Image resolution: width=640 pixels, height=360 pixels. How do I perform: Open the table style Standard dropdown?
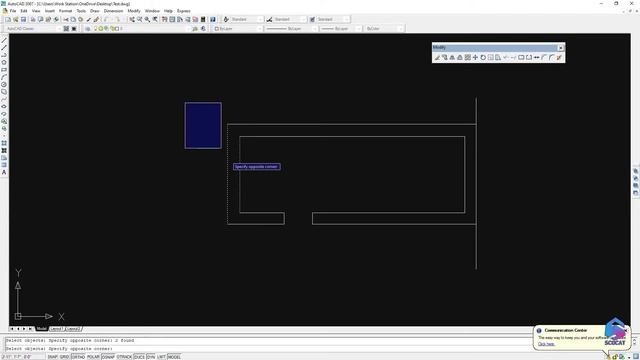[x=333, y=19]
